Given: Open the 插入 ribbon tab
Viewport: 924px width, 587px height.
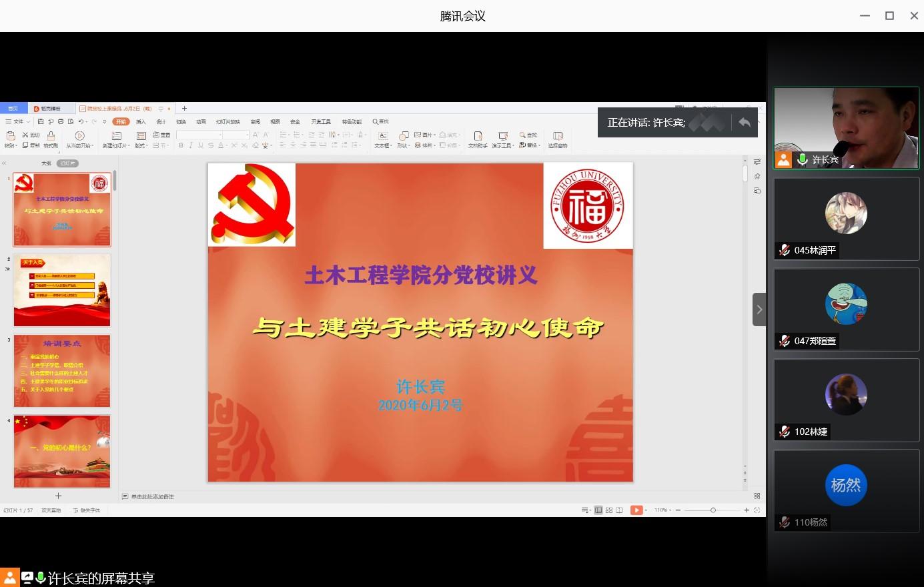Looking at the screenshot, I should click(x=141, y=122).
